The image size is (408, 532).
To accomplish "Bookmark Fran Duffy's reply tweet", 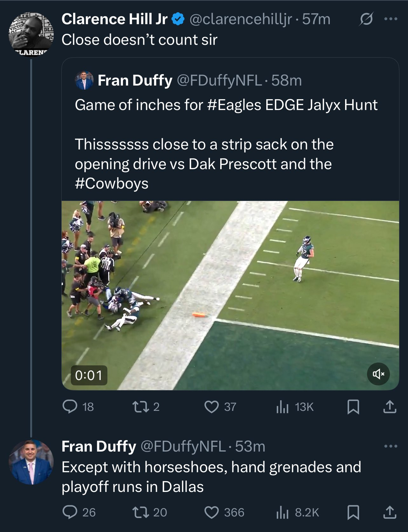I will coord(353,512).
